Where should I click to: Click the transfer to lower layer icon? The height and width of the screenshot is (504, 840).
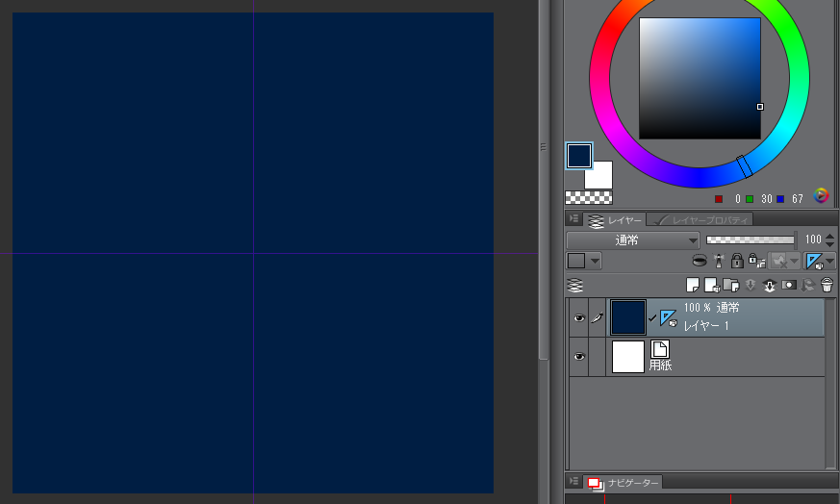(751, 285)
